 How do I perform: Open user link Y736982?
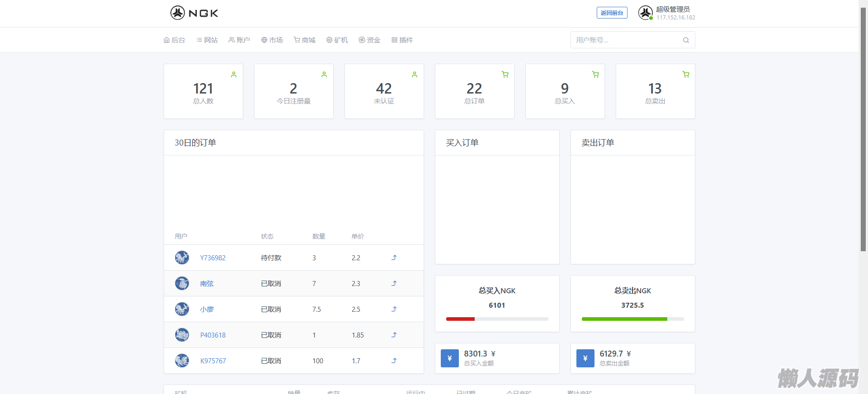213,258
